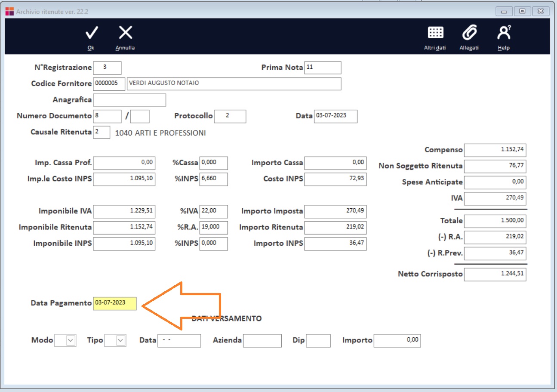The width and height of the screenshot is (557, 392).
Task: Click the Imponibile INPS field
Action: pyautogui.click(x=124, y=244)
